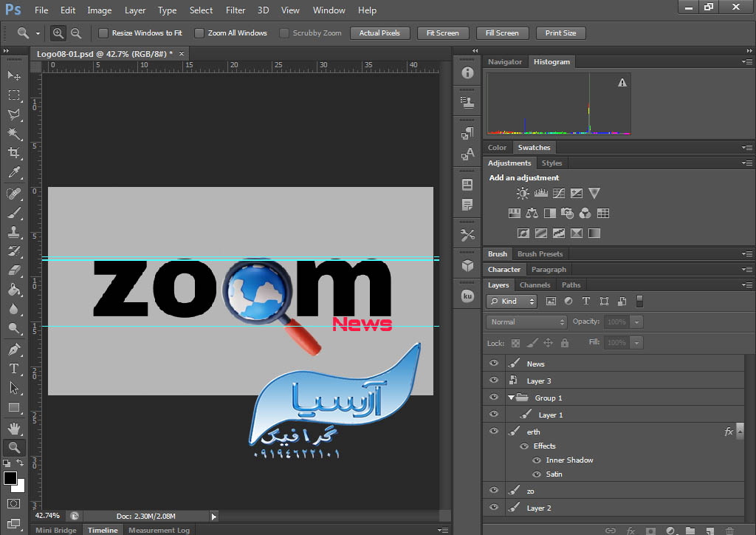
Task: Click the foreground color swatch
Action: click(10, 478)
